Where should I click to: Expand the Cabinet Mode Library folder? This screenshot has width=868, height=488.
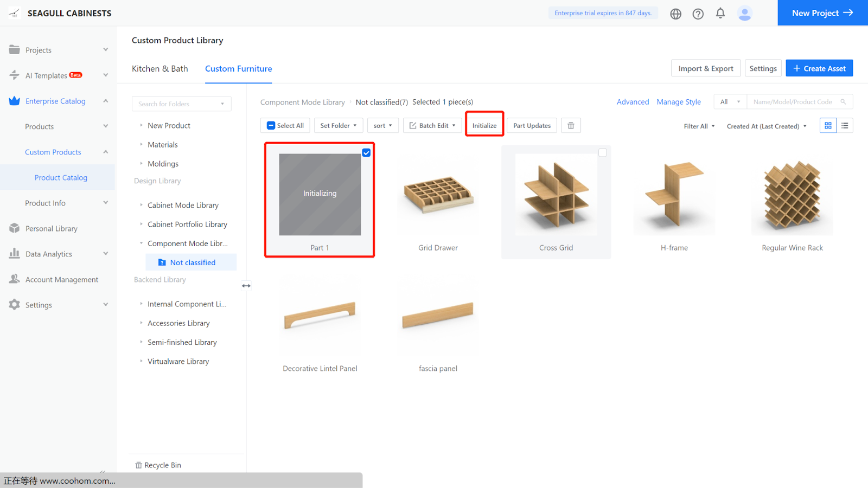141,205
